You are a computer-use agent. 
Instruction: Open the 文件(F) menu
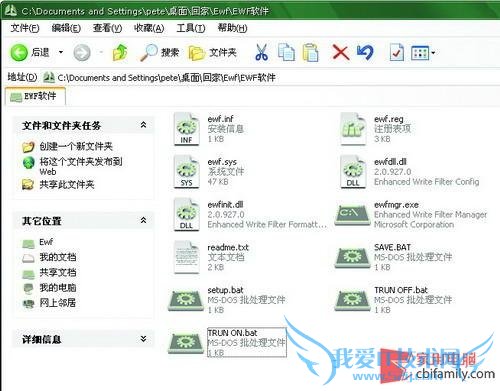(x=25, y=28)
